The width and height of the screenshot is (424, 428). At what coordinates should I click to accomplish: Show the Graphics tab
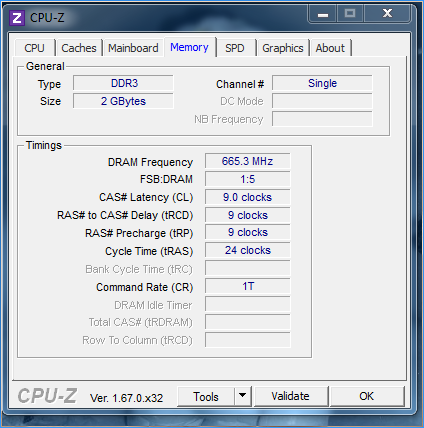coord(283,48)
